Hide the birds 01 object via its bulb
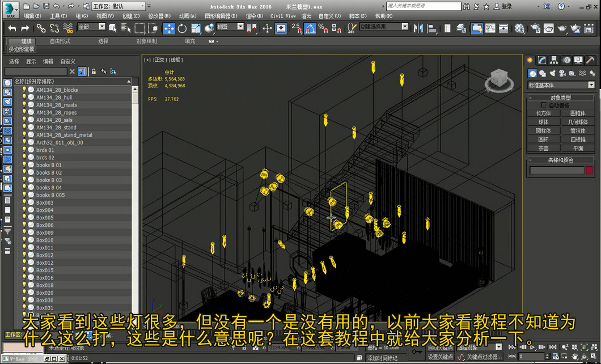Image resolution: width=601 pixels, height=364 pixels. pos(24,150)
